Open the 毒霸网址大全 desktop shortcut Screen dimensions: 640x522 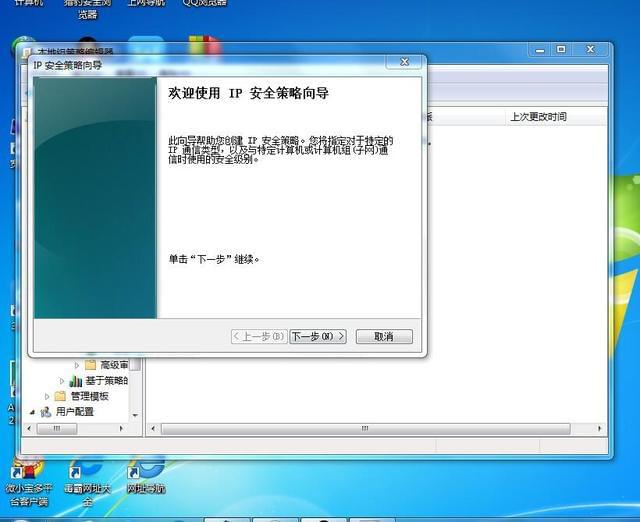pyautogui.click(x=87, y=482)
